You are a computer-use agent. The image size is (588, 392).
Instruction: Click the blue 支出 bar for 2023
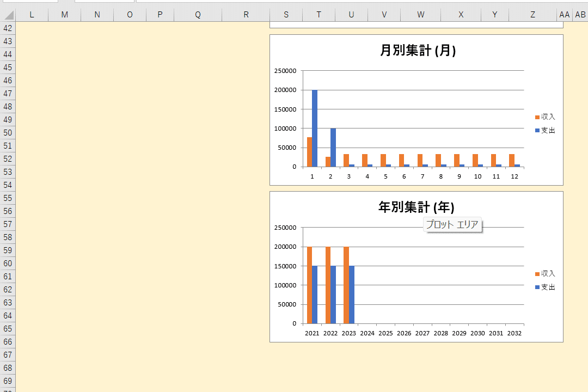pyautogui.click(x=352, y=295)
